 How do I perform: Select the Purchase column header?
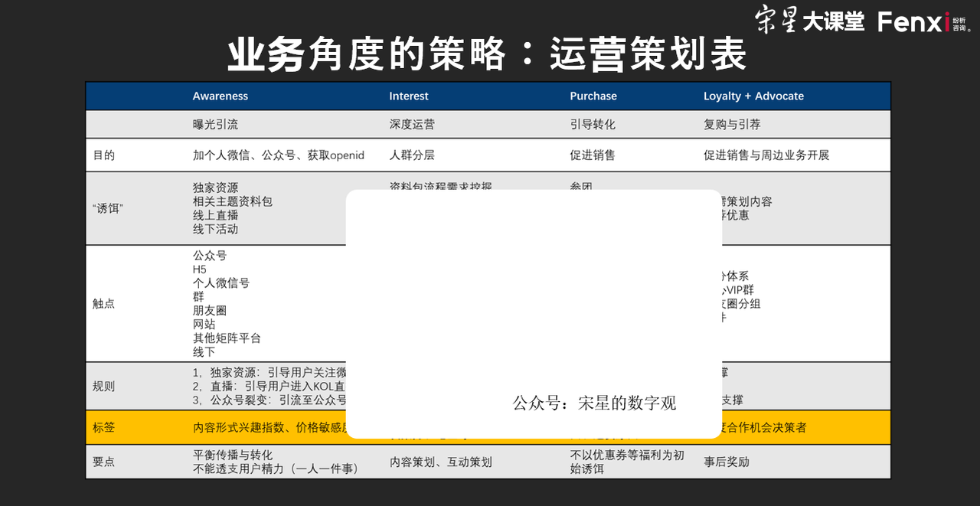click(593, 96)
